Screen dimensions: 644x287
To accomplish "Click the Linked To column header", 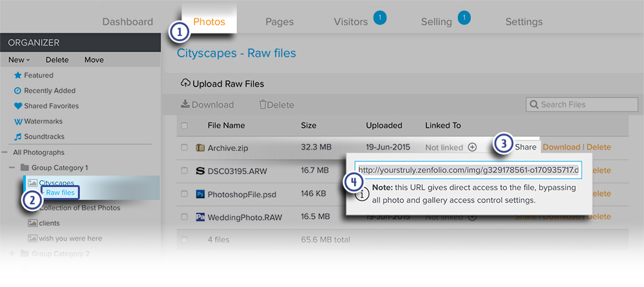I will coord(443,125).
